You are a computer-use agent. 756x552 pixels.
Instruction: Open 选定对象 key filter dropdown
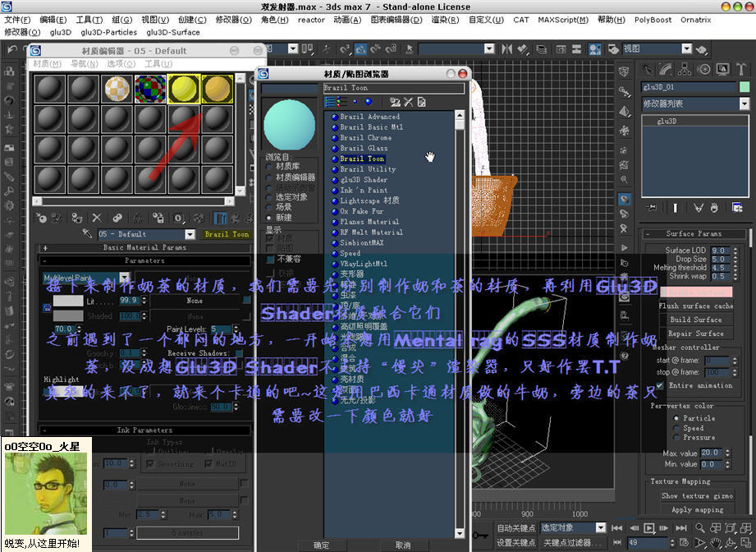600,527
